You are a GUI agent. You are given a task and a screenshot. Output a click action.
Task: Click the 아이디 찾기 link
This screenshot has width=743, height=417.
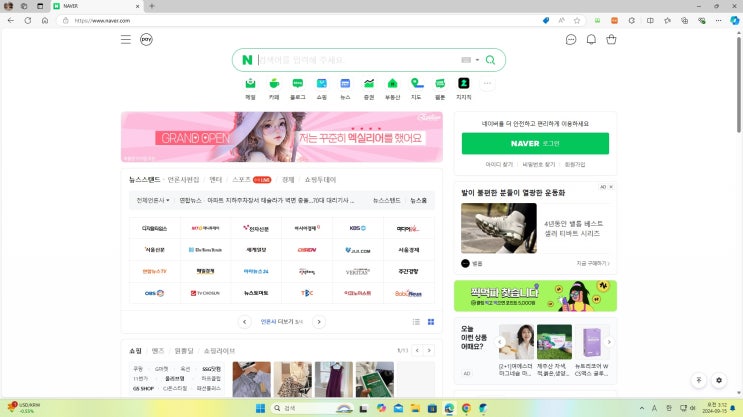click(499, 164)
